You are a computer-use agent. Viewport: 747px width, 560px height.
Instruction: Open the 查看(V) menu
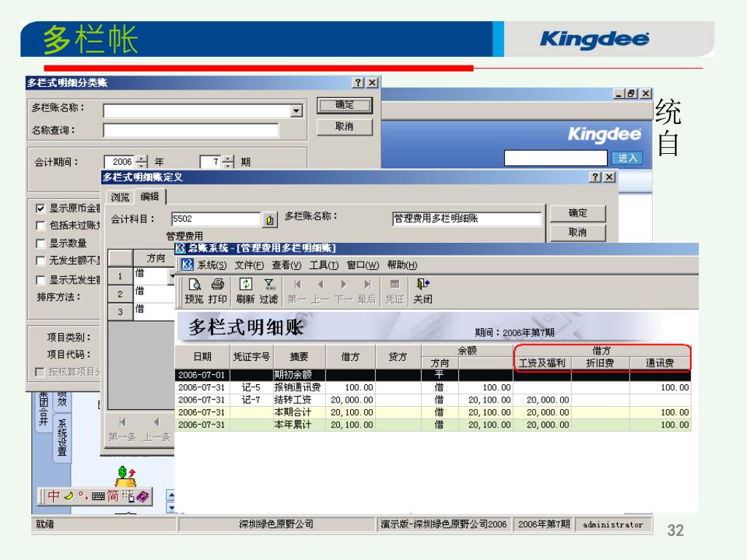pyautogui.click(x=286, y=265)
